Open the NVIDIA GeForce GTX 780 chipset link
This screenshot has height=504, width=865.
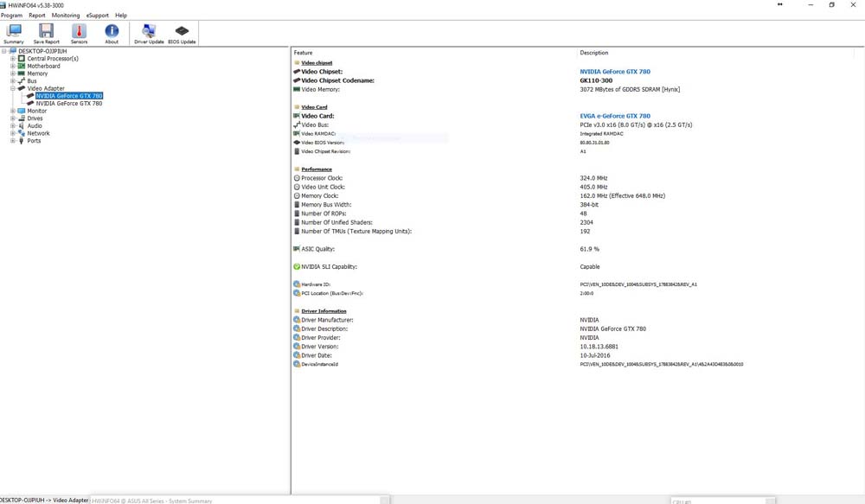point(614,72)
